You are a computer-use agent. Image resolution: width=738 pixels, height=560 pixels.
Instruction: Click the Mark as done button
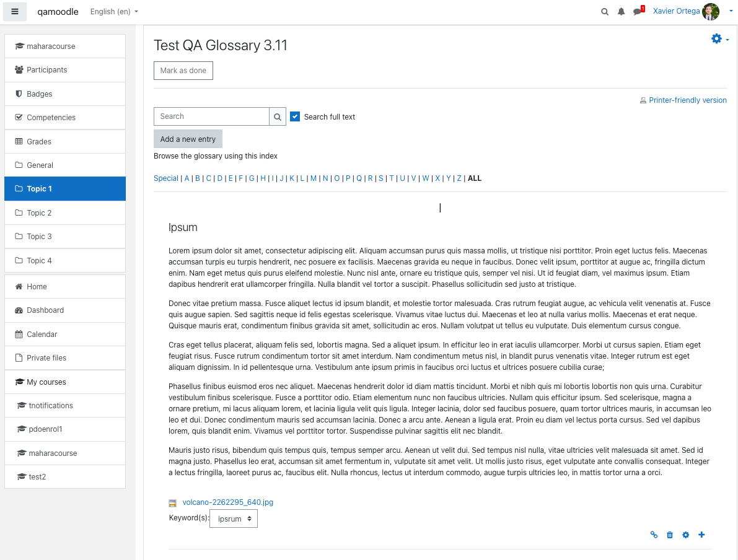click(x=183, y=71)
